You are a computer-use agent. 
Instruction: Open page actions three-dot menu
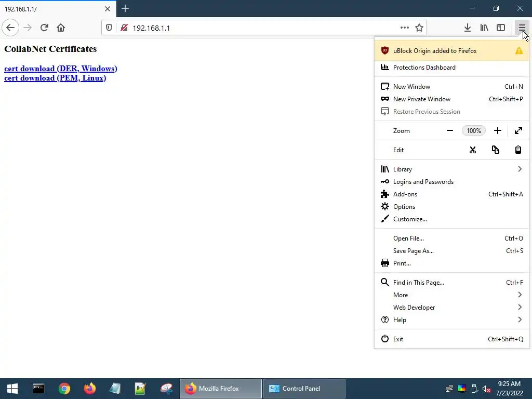404,28
